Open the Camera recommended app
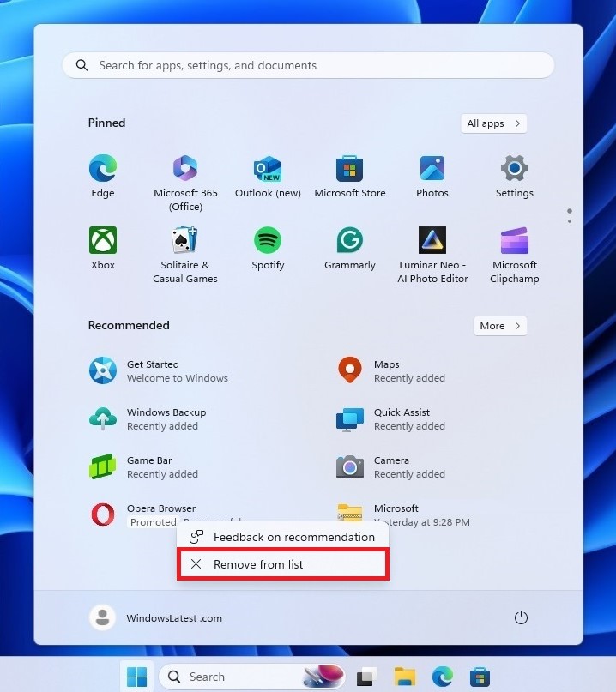The width and height of the screenshot is (616, 692). tap(391, 467)
